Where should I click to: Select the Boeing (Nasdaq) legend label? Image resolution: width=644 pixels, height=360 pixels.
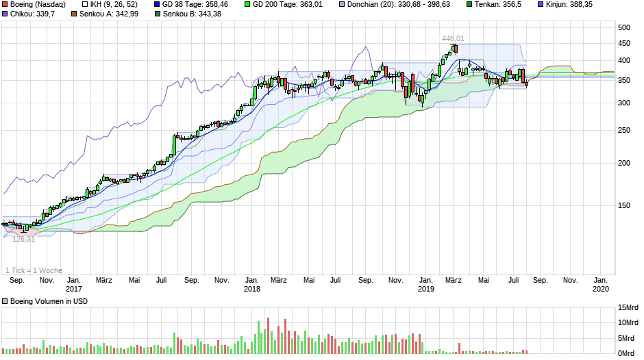click(38, 5)
